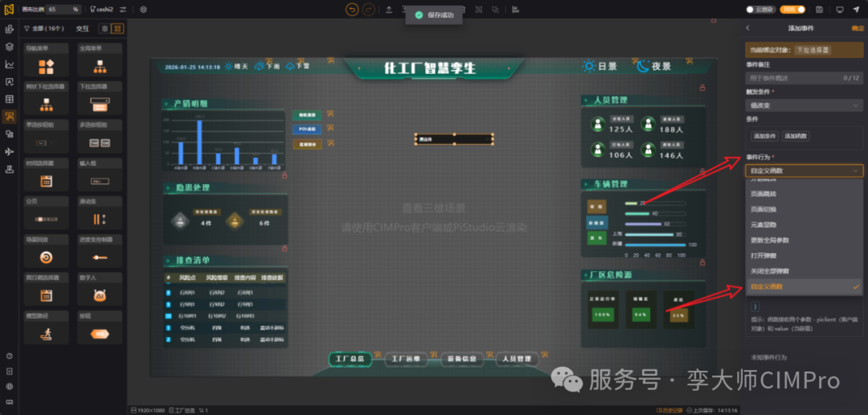This screenshot has height=415, width=868.
Task: Select the 请选择 dropdown on the canvas
Action: tap(454, 140)
